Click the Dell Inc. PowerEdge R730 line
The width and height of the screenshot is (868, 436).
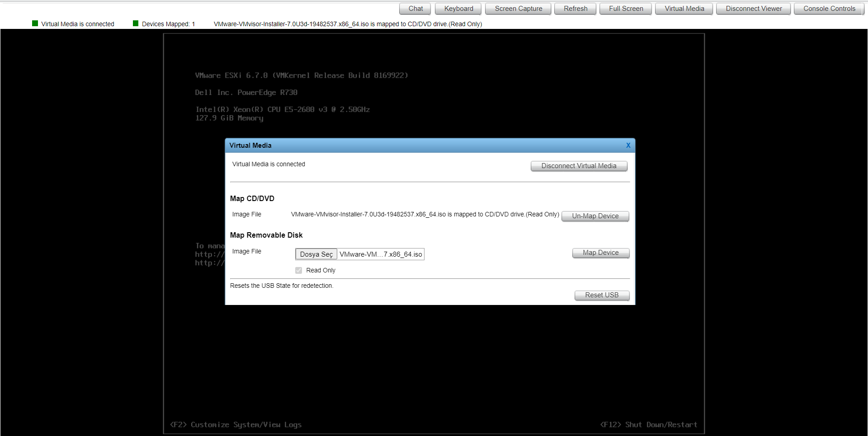pos(246,93)
